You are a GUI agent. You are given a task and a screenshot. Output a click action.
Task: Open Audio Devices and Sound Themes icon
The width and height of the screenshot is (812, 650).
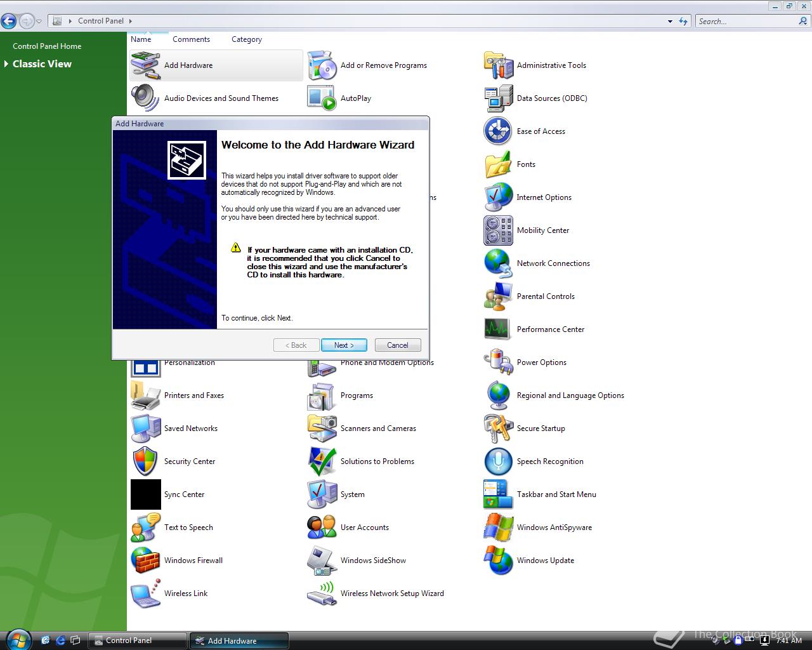(x=145, y=98)
